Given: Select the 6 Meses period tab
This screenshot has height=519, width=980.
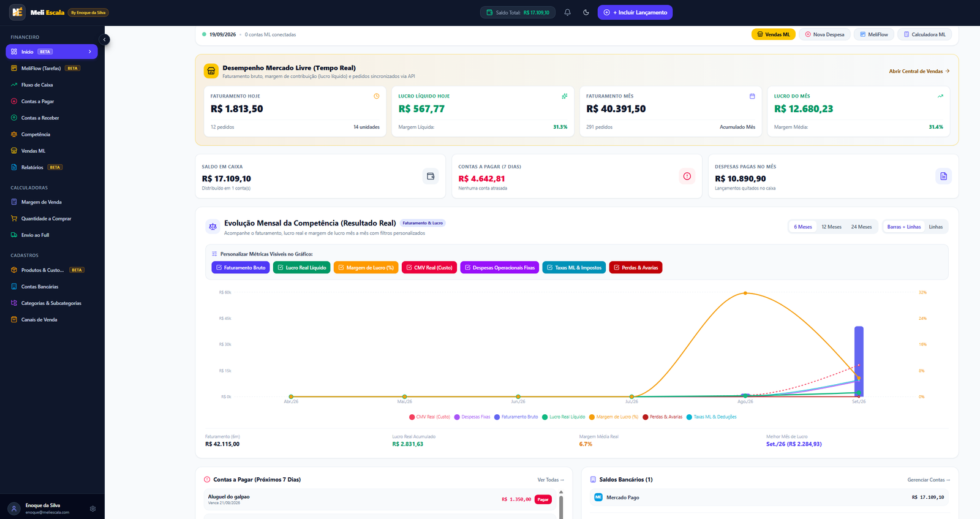Looking at the screenshot, I should click(x=803, y=227).
